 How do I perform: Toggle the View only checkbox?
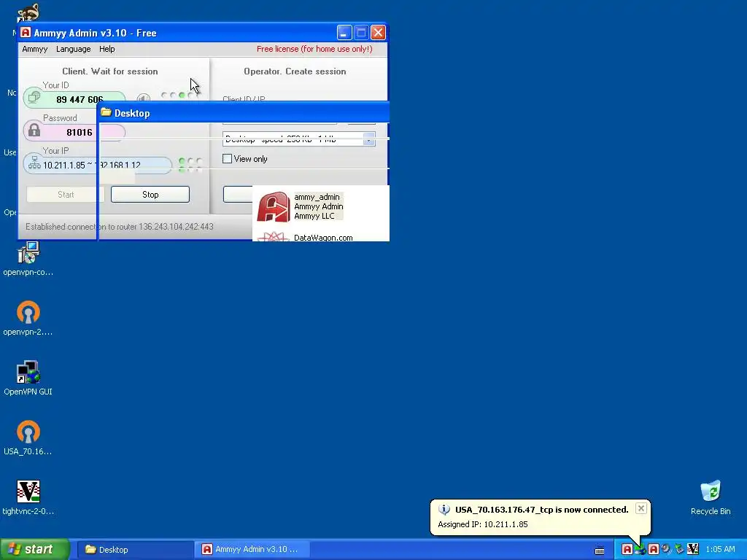coord(228,158)
